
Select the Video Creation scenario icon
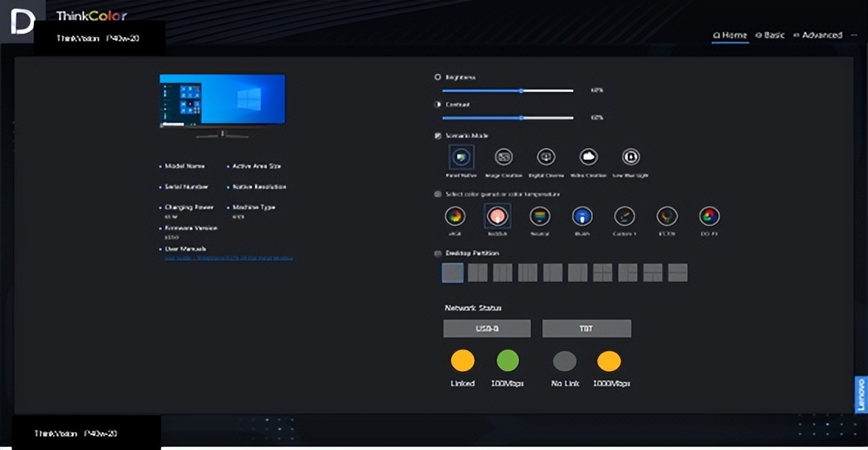tap(589, 157)
